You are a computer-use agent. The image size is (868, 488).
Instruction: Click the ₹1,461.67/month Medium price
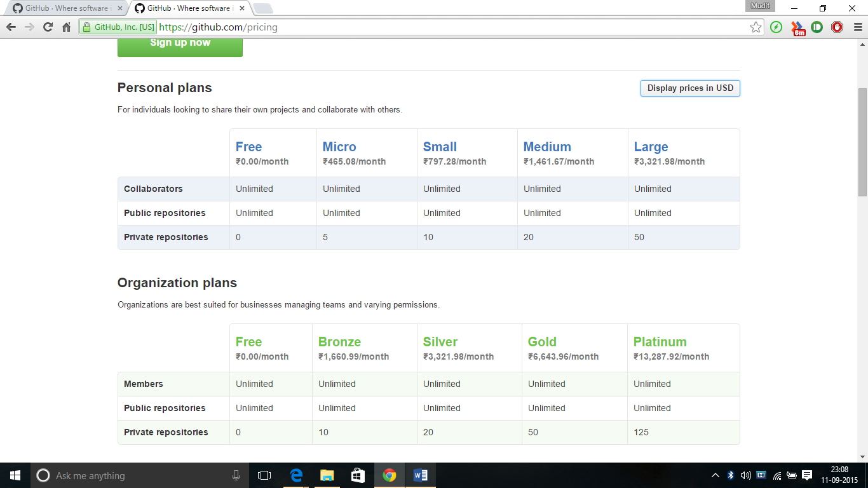click(559, 161)
